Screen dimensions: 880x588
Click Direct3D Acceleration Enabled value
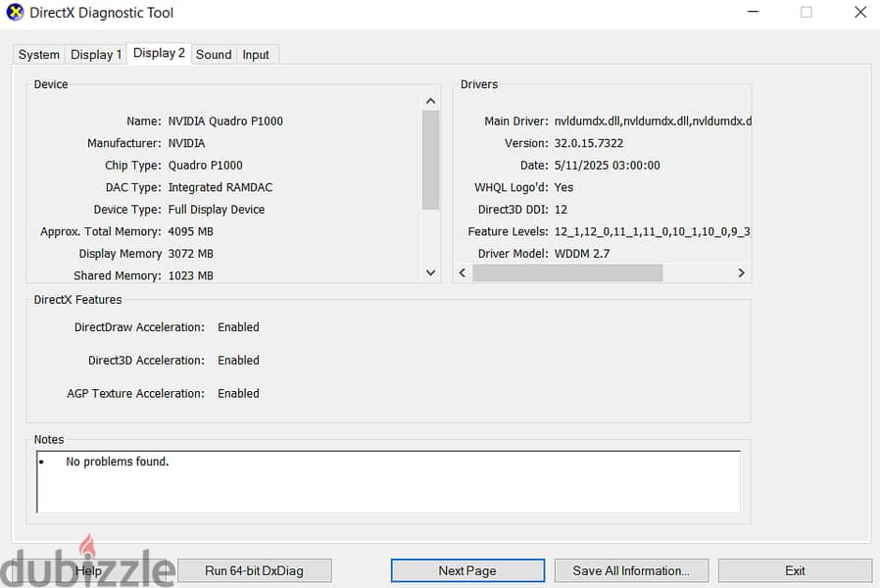(238, 361)
